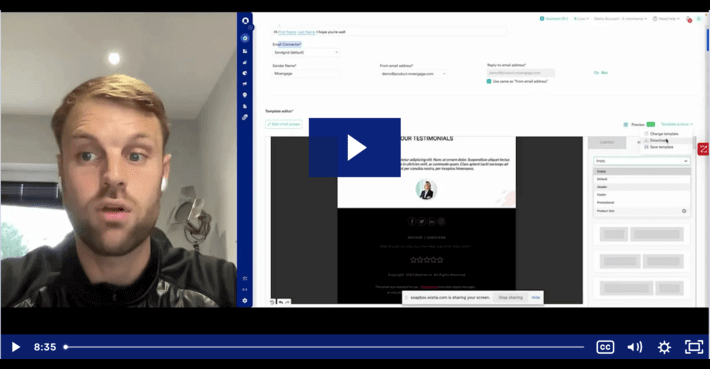Click the video progress bar seek track
The image size is (710, 369).
324,347
